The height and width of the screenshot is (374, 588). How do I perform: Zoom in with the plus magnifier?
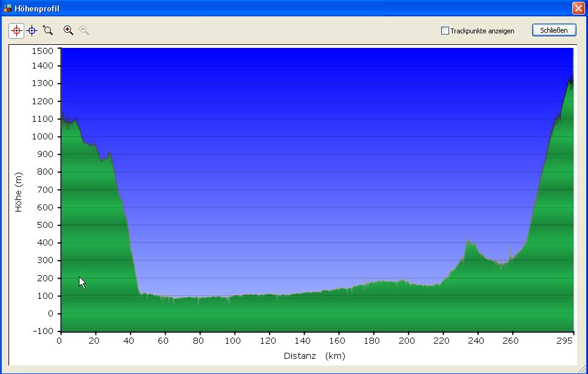69,30
